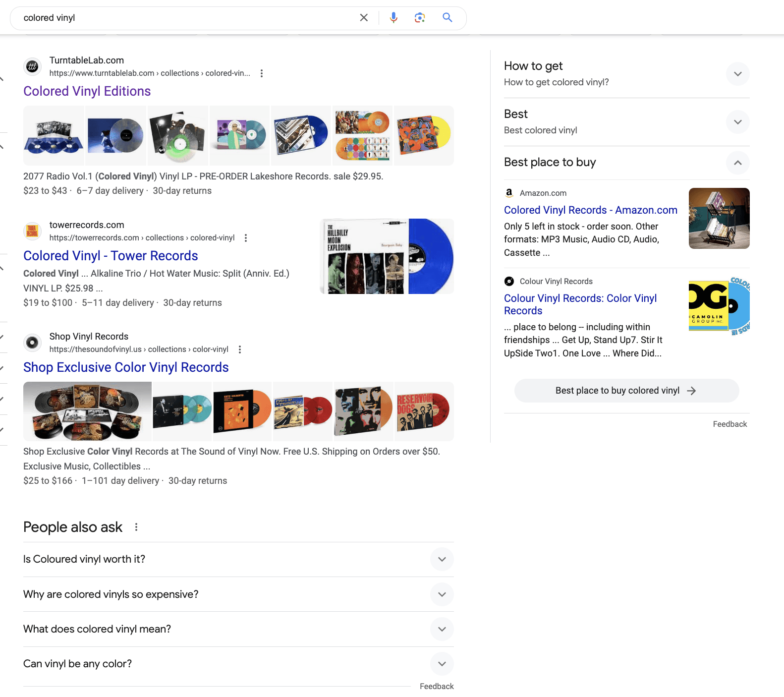Open Colour Vinyl Records: Color Vinyl Records link

tap(580, 304)
